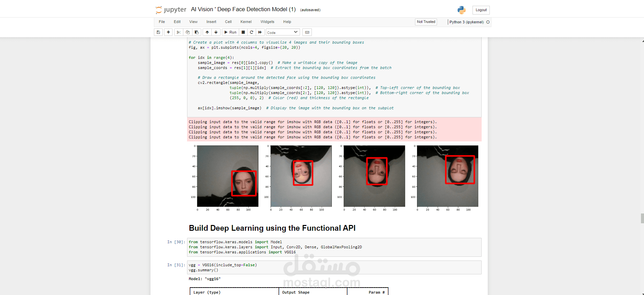Click the Python 3 (ipykernel) label
This screenshot has width=644, height=295.
click(x=466, y=22)
